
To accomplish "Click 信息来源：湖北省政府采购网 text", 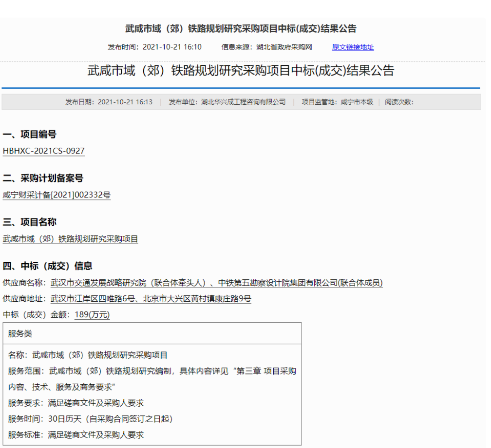I will tap(266, 47).
